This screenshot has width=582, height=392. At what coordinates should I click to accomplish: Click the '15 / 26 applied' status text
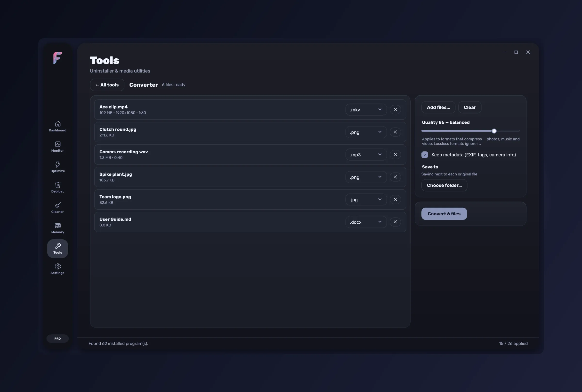[513, 344]
